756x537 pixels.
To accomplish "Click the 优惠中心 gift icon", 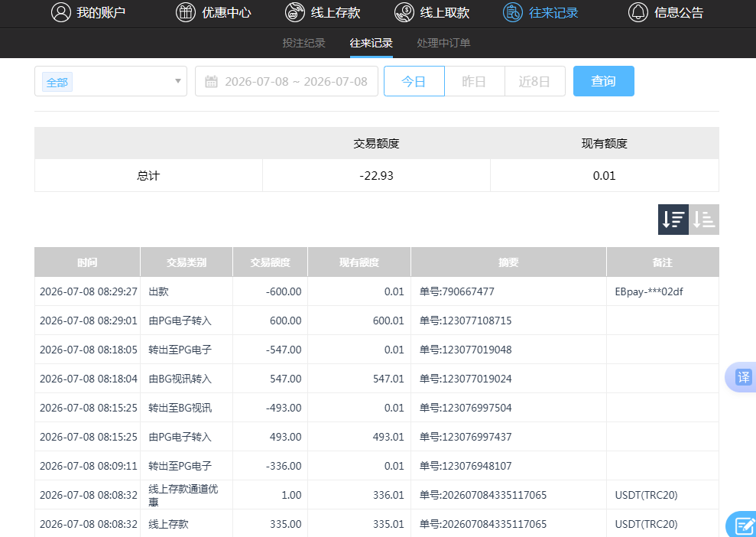I will click(186, 12).
